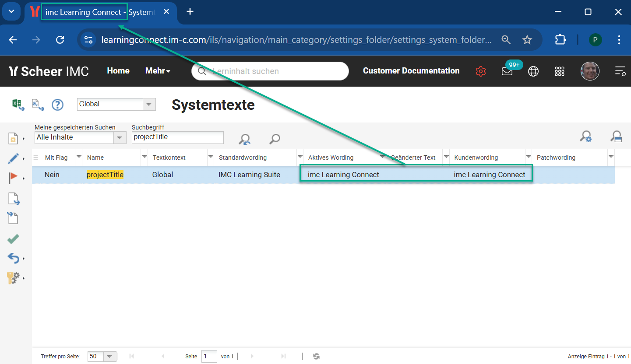631x364 pixels.
Task: Click the blue pencil edit icon
Action: pyautogui.click(x=13, y=158)
